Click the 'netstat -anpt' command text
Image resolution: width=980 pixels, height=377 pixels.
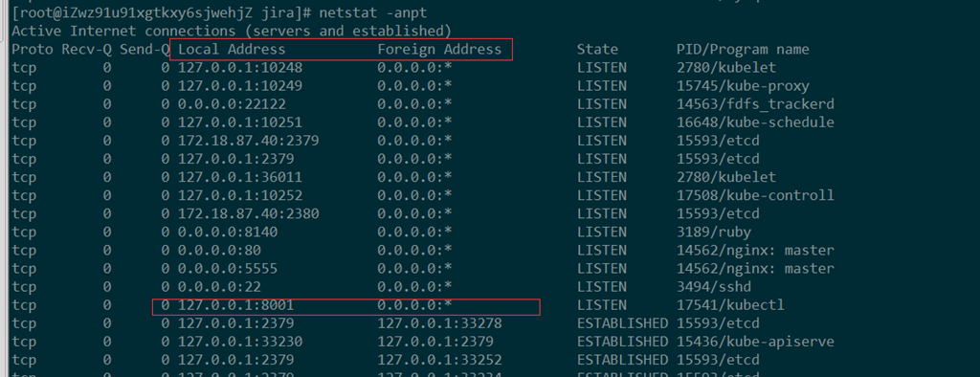(x=373, y=12)
